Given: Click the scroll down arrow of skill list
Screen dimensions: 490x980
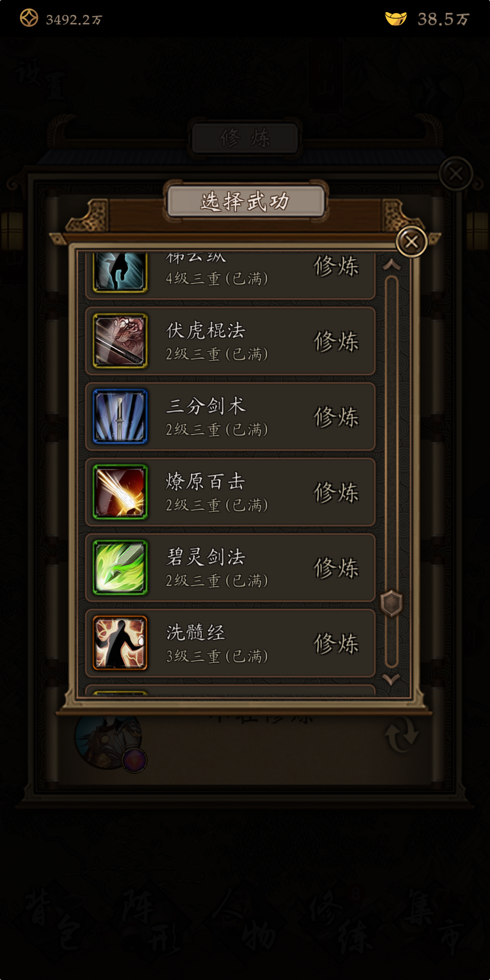Looking at the screenshot, I should [391, 679].
